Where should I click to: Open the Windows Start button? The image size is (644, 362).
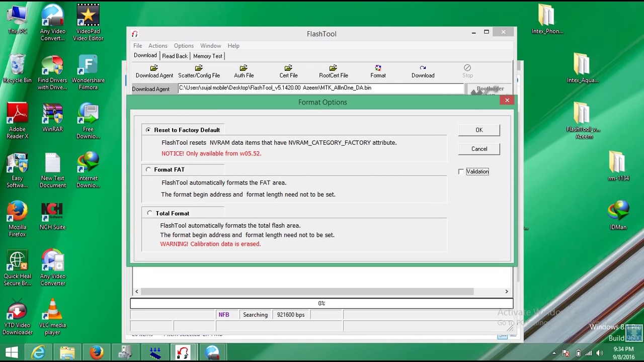(x=12, y=352)
